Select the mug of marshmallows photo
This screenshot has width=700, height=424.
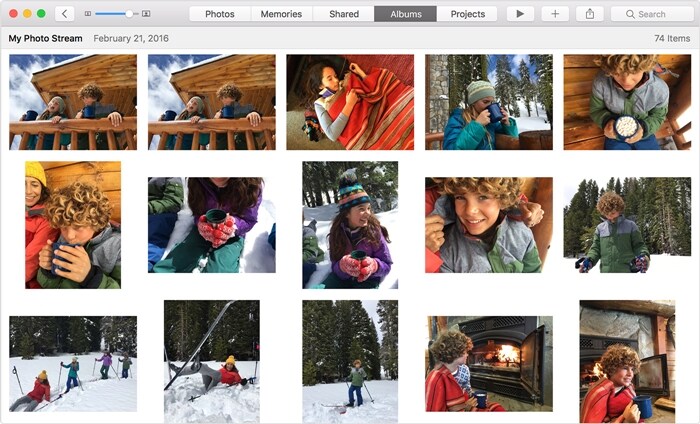pyautogui.click(x=627, y=102)
